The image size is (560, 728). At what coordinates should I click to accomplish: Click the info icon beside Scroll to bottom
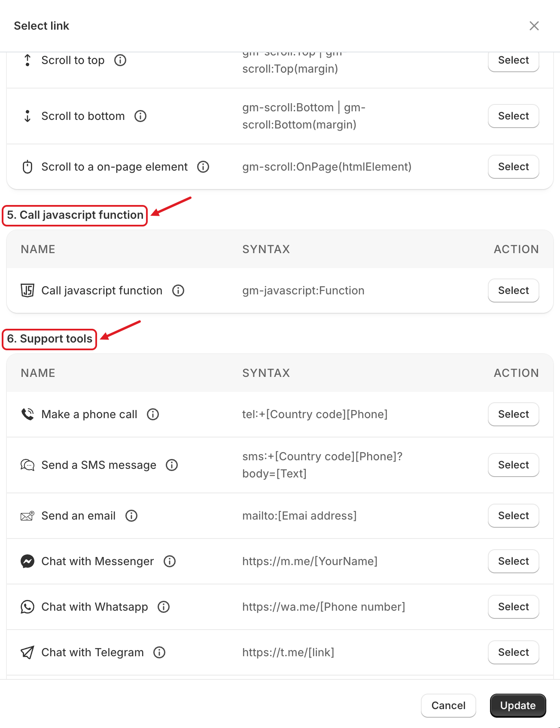point(140,116)
